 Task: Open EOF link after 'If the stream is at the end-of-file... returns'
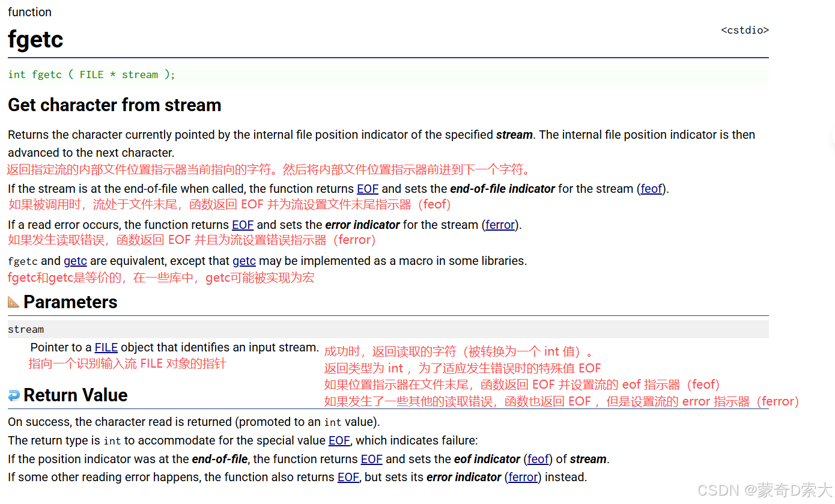pyautogui.click(x=368, y=189)
